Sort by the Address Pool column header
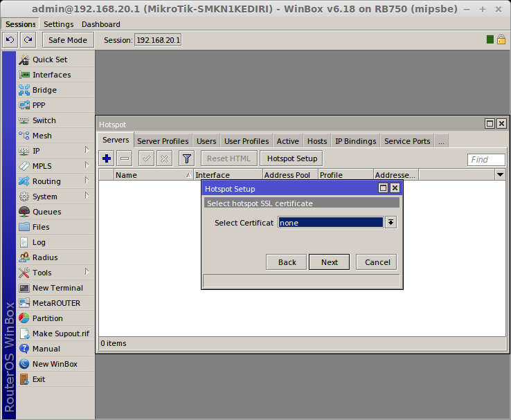511x420 pixels. [x=290, y=175]
